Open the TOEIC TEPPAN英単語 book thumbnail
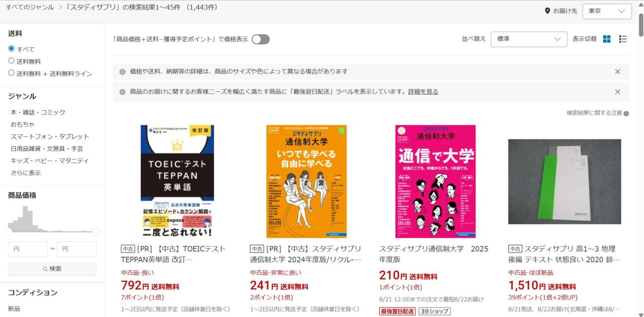This screenshot has width=644, height=317. [177, 182]
